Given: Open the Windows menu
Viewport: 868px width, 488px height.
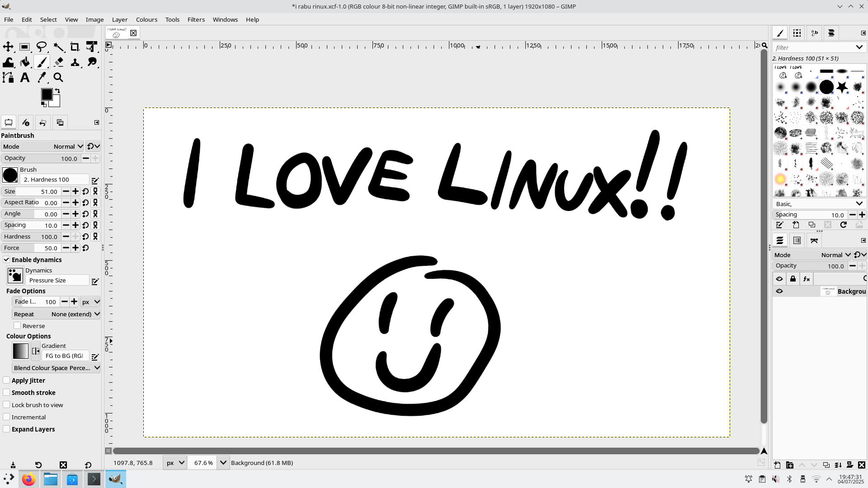Looking at the screenshot, I should (225, 19).
